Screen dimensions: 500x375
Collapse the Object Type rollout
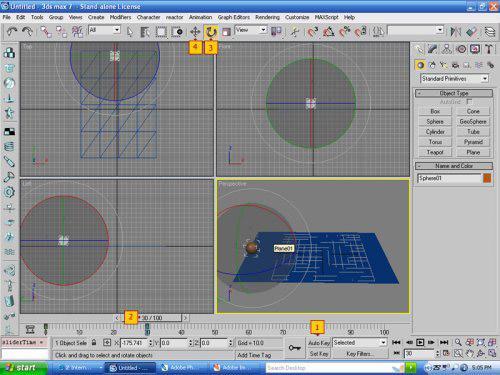(454, 93)
